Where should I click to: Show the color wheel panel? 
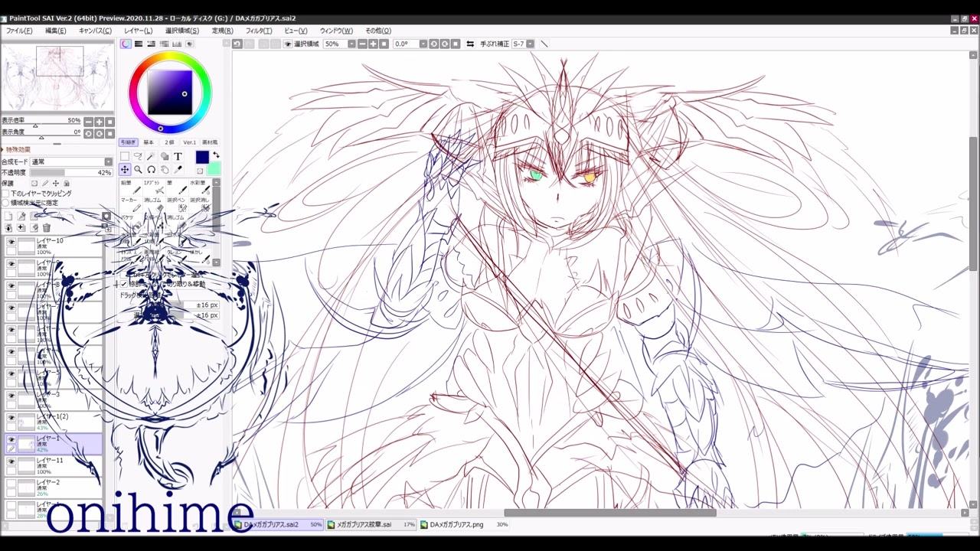point(126,44)
